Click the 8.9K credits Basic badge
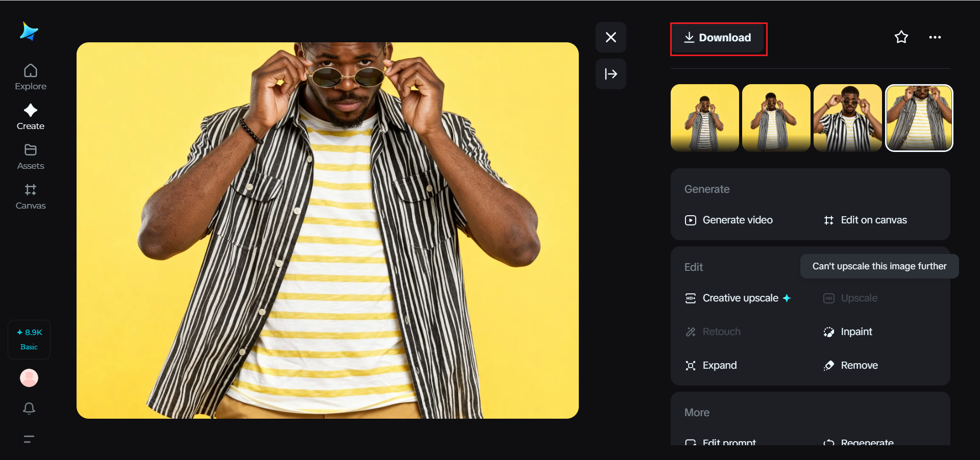This screenshot has width=980, height=460. (29, 339)
